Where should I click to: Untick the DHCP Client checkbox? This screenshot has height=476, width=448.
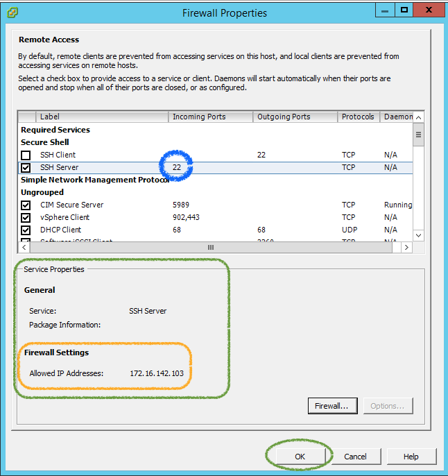26,230
